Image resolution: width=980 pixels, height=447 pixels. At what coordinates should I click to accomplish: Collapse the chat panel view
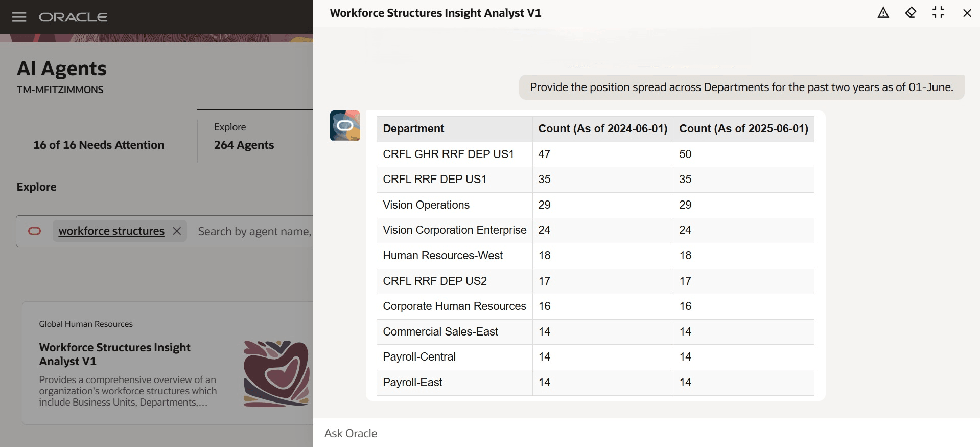[x=938, y=13]
